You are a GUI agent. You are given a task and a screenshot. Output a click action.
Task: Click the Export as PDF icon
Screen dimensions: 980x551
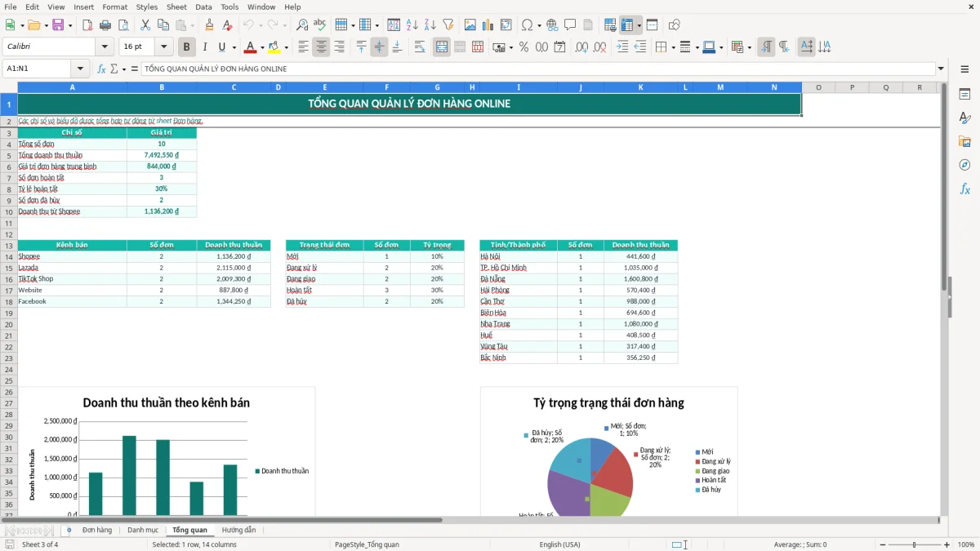[87, 25]
